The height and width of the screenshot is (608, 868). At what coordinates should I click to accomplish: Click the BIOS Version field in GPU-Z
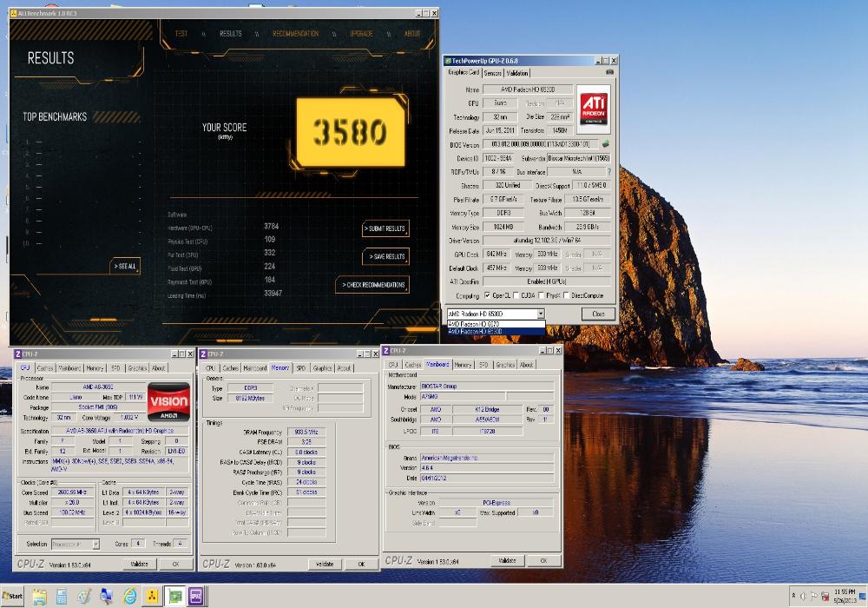pos(540,144)
